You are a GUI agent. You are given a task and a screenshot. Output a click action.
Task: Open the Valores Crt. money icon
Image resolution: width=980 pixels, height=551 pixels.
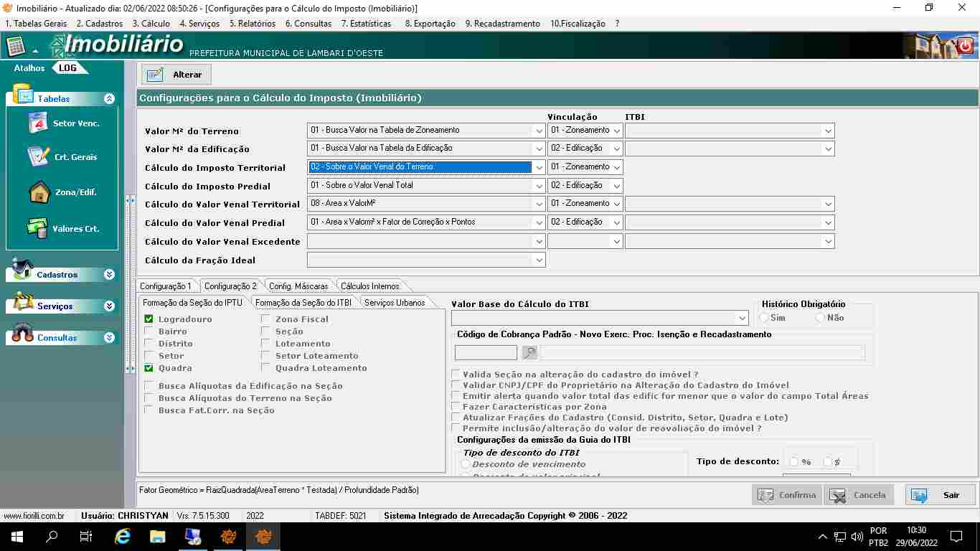[x=37, y=228]
